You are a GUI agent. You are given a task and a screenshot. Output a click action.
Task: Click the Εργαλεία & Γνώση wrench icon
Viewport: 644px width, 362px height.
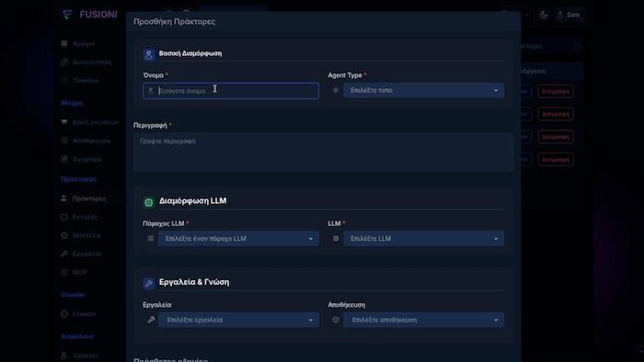[x=149, y=283]
